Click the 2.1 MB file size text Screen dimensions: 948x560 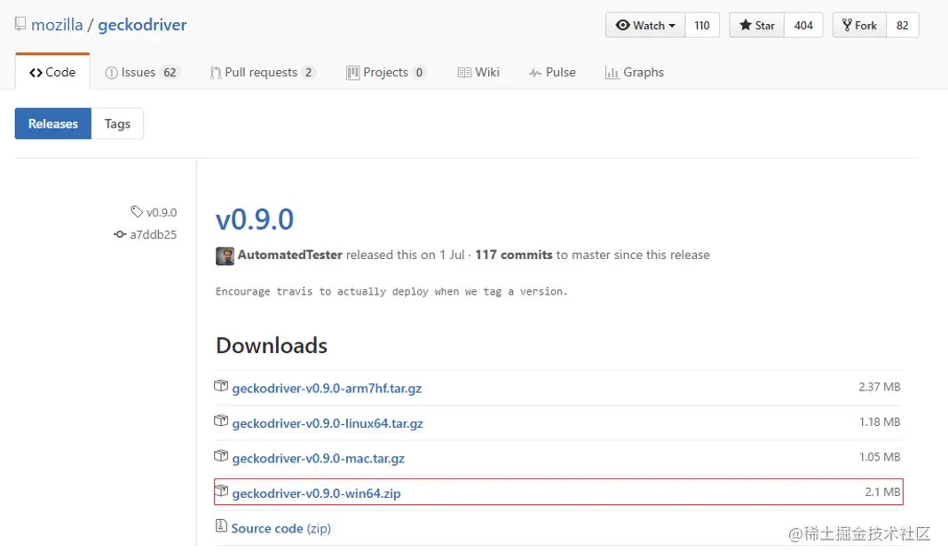pos(882,493)
